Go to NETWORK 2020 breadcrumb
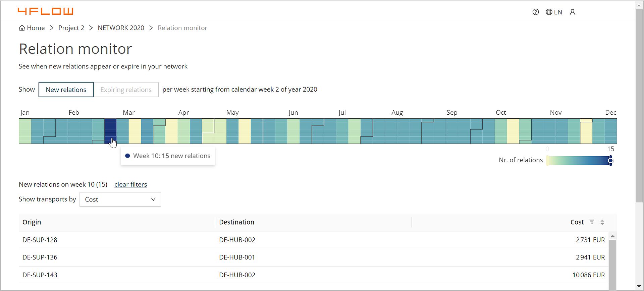 [x=121, y=28]
